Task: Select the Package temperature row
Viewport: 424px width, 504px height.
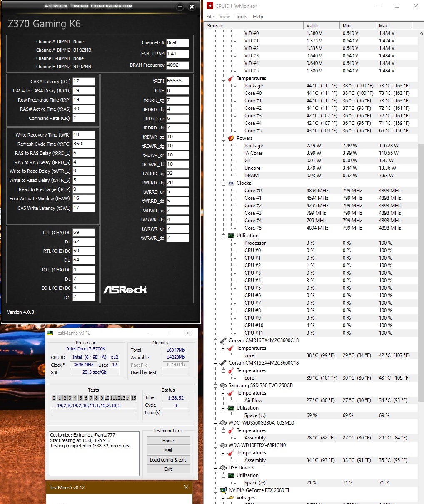Action: coord(311,86)
